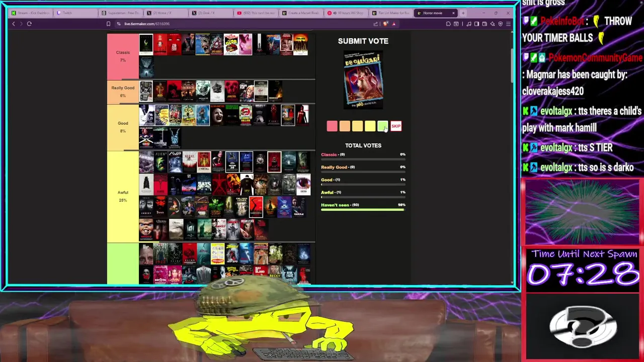Viewport: 644px width, 362px height.
Task: Vote Really Good with the orange swatch
Action: 345,126
